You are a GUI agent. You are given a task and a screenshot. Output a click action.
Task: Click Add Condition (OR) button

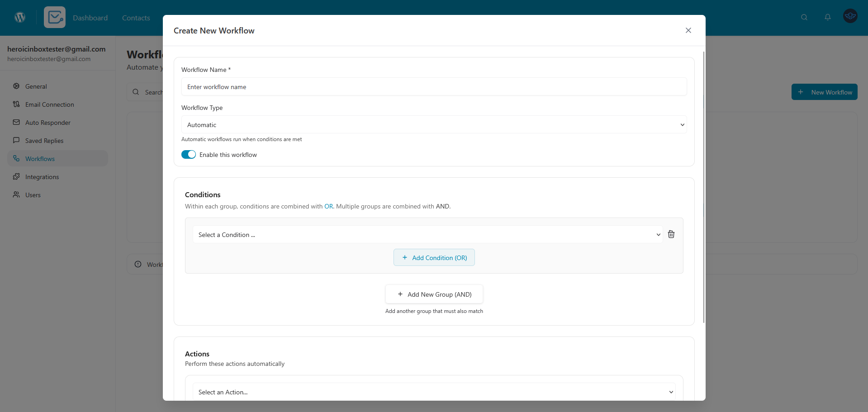(434, 258)
